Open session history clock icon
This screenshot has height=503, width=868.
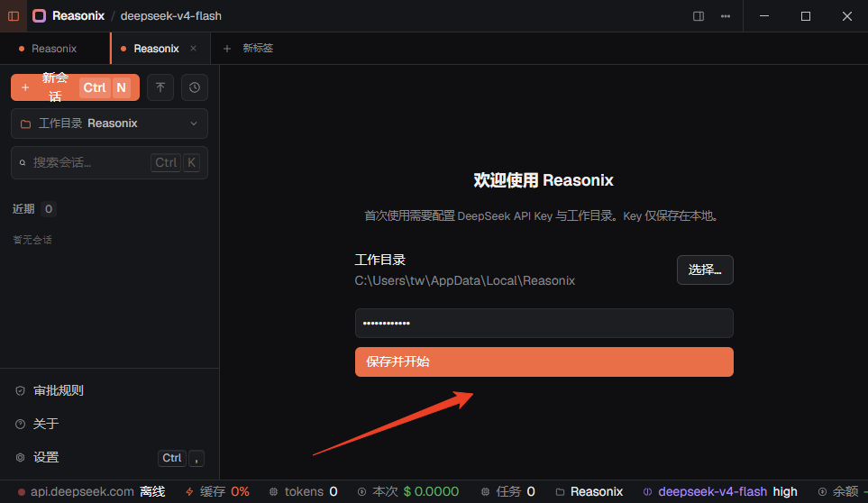tap(195, 87)
